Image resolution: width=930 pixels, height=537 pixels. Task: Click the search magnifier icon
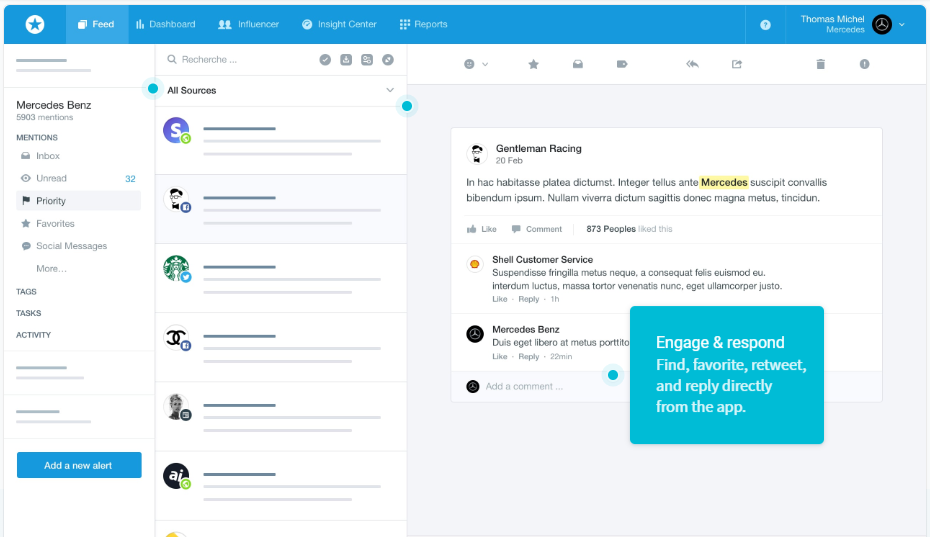tap(172, 59)
